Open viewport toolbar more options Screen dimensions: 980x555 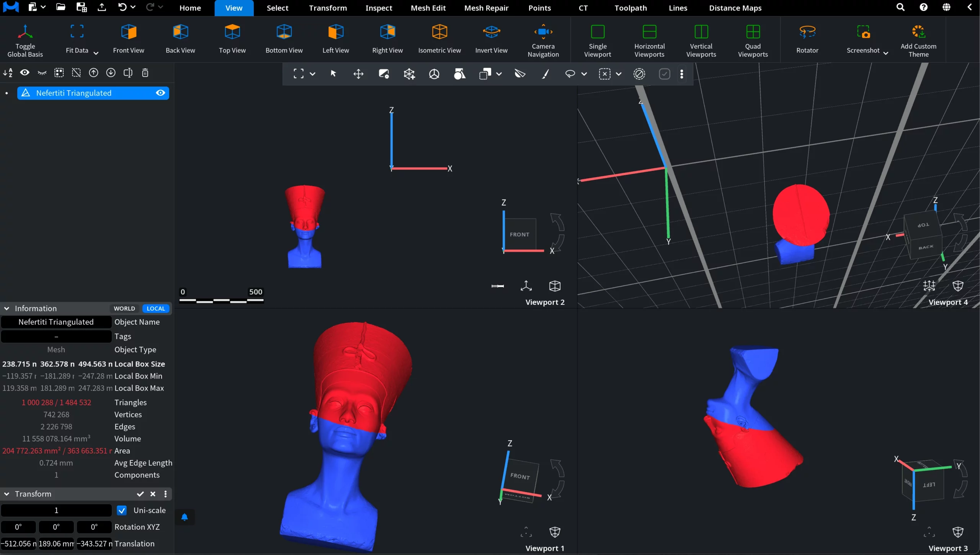[682, 74]
